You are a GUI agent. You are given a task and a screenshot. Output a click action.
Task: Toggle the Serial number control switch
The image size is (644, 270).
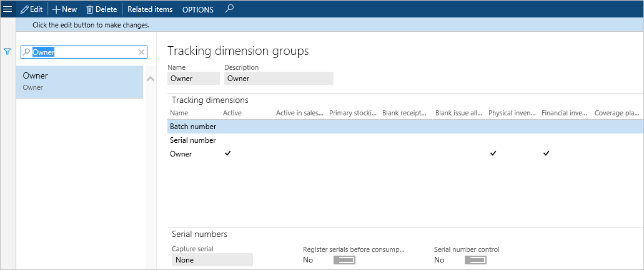tap(475, 260)
